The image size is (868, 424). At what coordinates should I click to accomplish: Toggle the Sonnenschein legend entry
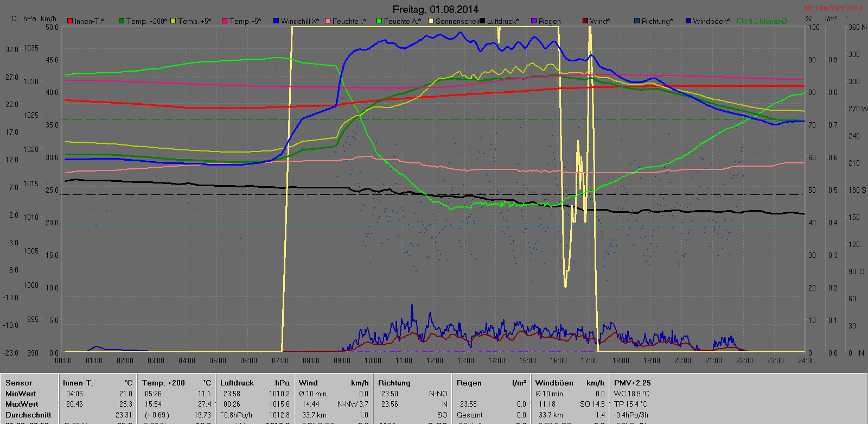(x=455, y=21)
